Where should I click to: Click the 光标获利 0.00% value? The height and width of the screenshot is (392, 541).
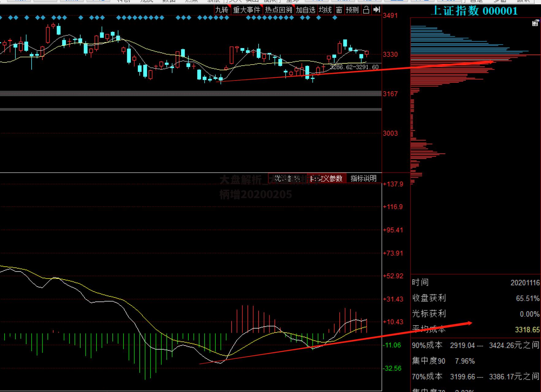point(529,314)
